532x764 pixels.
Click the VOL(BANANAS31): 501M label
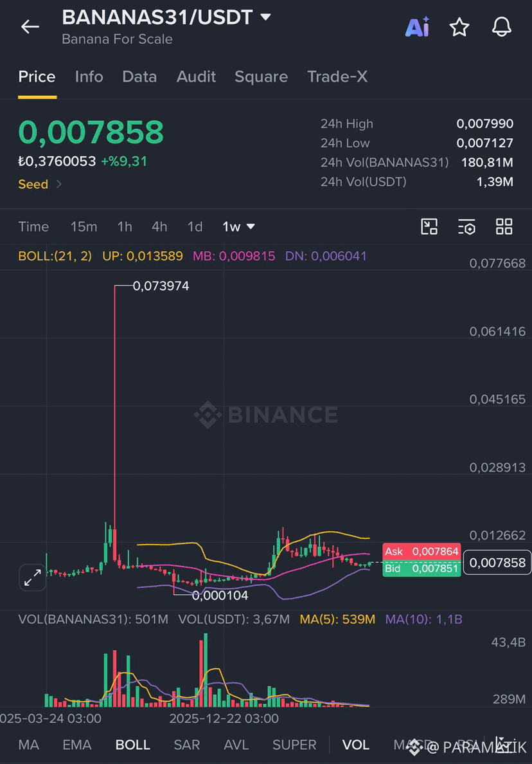tap(93, 619)
